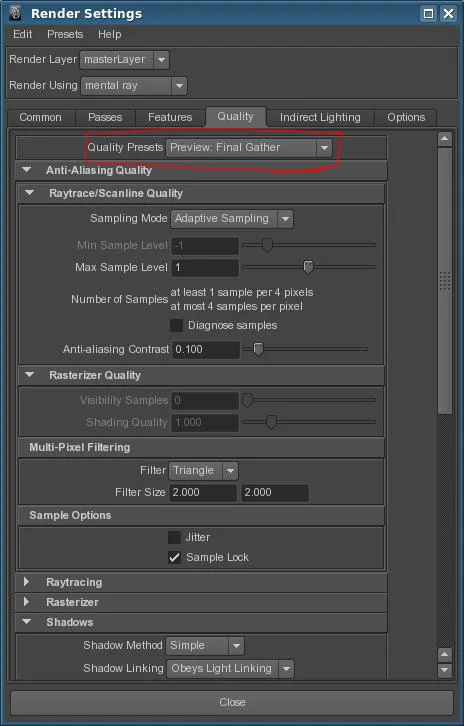
Task: Switch to the Indirect Lighting tab
Action: coord(320,117)
